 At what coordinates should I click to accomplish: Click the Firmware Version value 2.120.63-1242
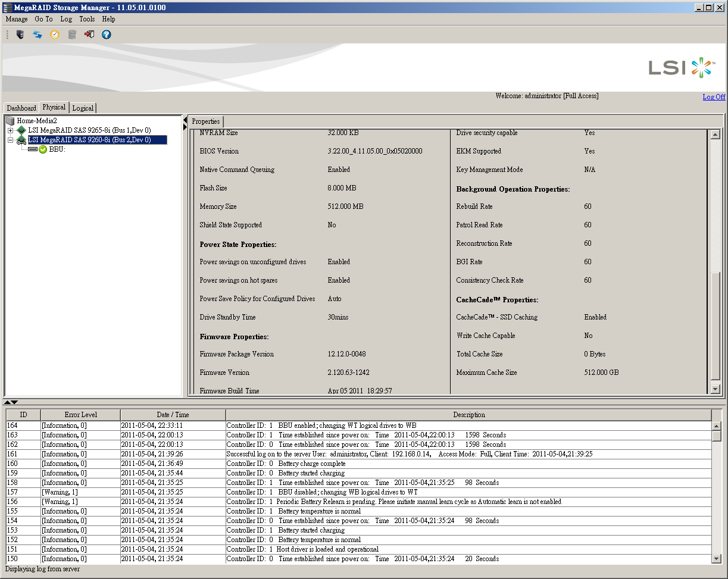[x=348, y=373]
